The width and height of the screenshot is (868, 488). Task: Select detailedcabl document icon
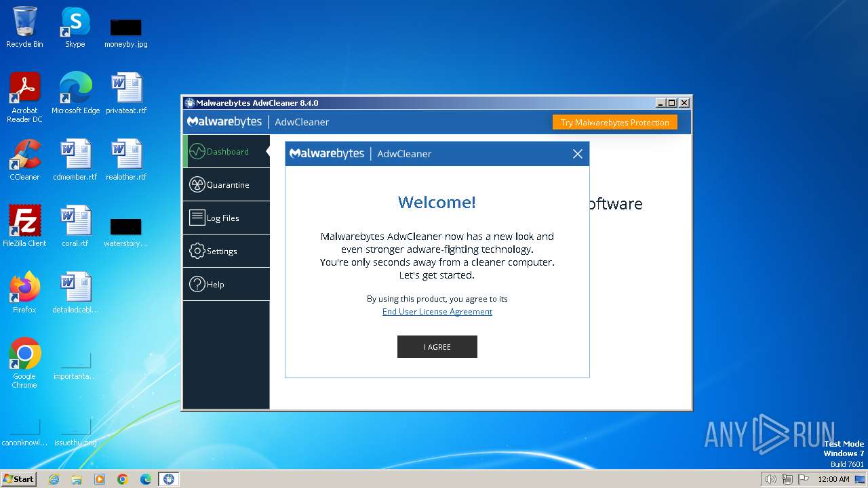point(75,292)
